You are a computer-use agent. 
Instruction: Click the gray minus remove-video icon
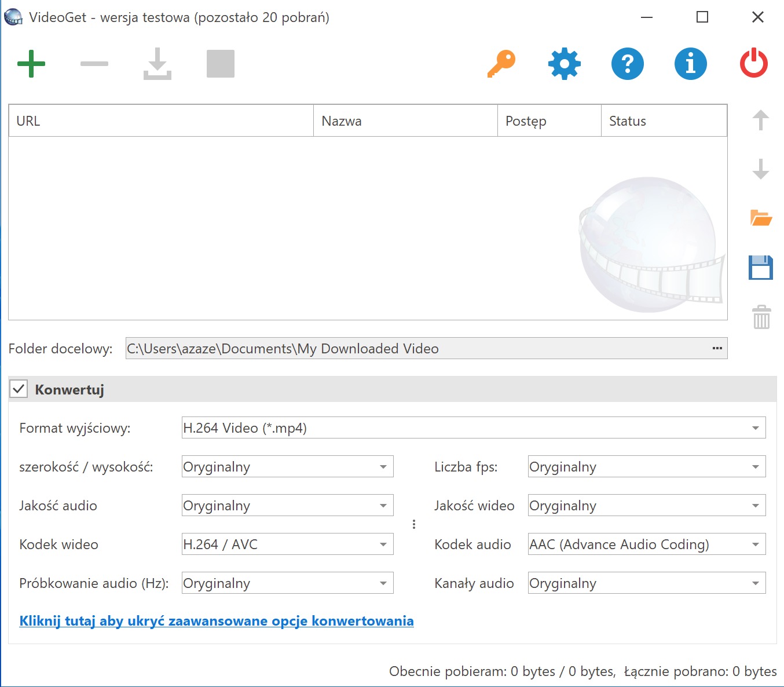[x=94, y=64]
